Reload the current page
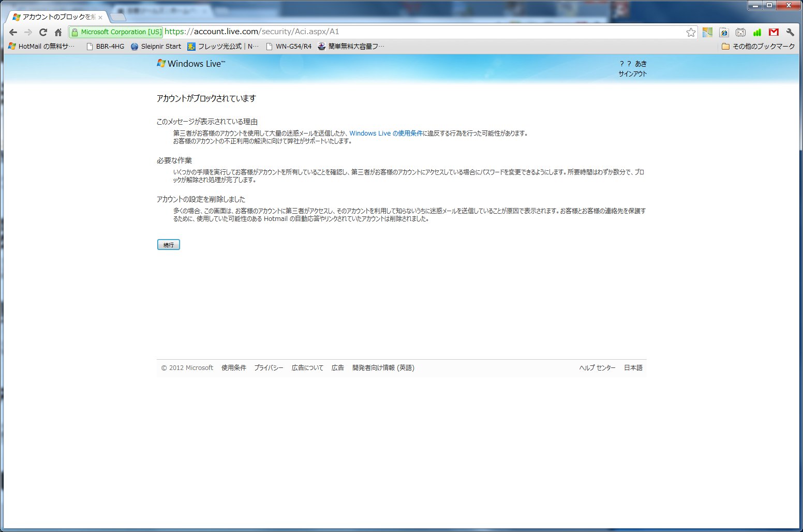The height and width of the screenshot is (532, 803). [43, 32]
